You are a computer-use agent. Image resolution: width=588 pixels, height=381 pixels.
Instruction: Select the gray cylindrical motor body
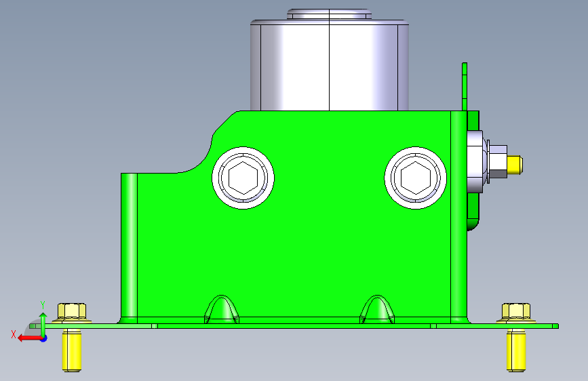click(x=329, y=65)
